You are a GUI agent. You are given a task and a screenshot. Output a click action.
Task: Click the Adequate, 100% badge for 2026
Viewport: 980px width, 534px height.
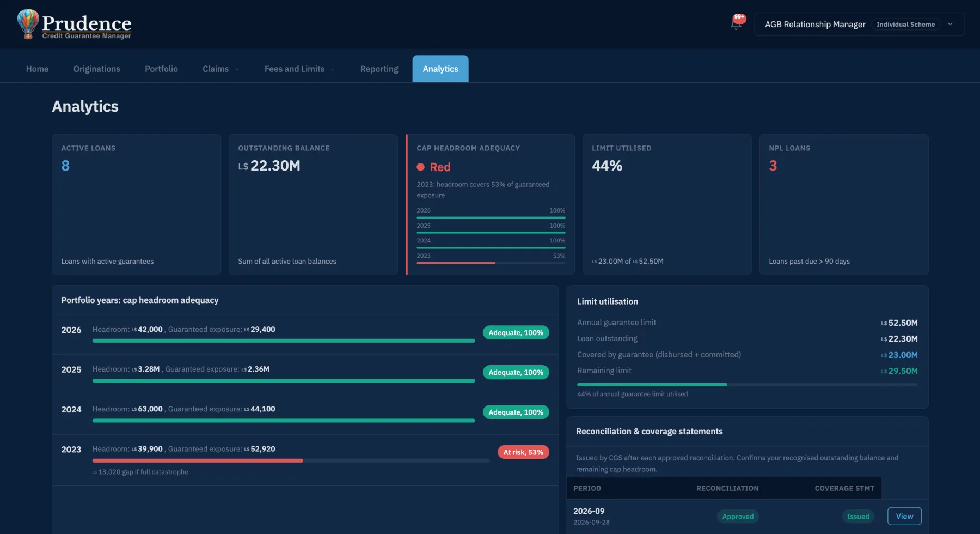[516, 332]
